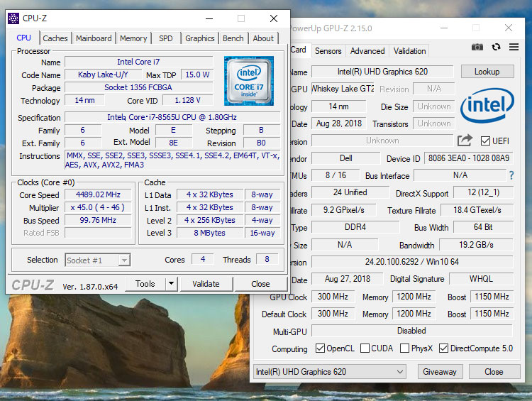Click the Core VID value 1.128 V
The image size is (532, 401).
(x=188, y=101)
